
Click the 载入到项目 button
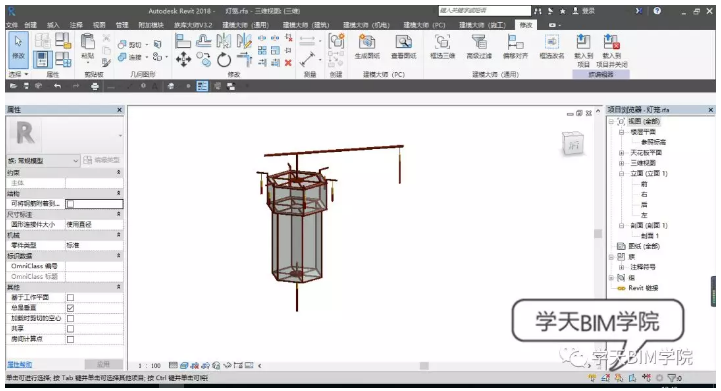583,51
